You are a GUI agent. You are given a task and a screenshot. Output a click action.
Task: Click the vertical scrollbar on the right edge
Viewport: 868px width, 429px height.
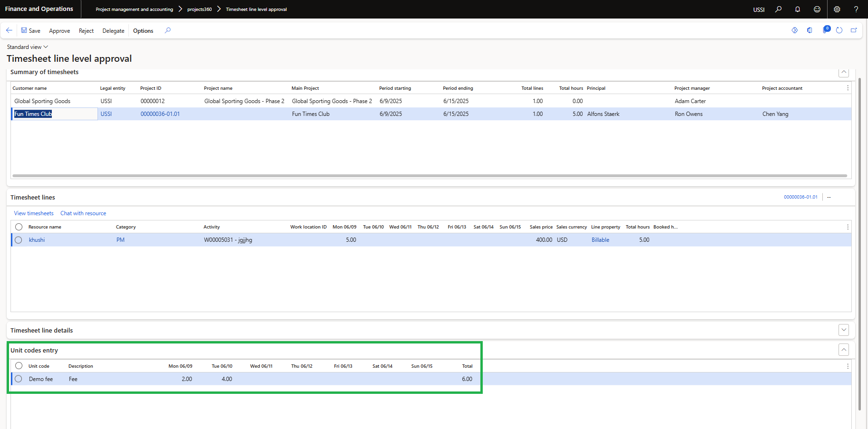(x=859, y=238)
